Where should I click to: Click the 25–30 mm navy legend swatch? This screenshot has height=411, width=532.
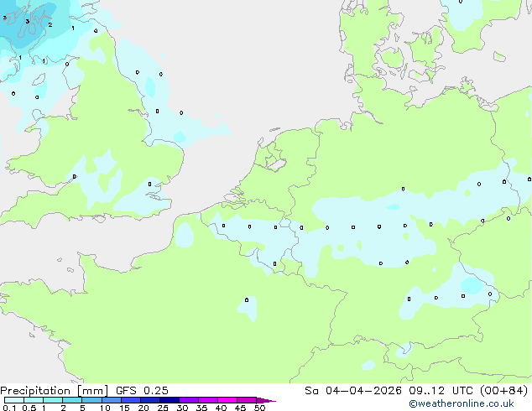170,400
